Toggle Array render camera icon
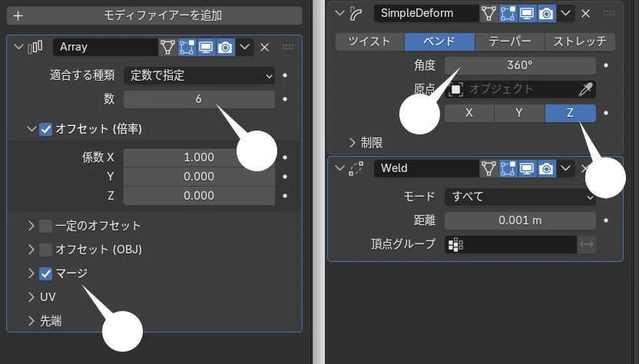Viewport: 639px width, 364px height. click(x=225, y=48)
